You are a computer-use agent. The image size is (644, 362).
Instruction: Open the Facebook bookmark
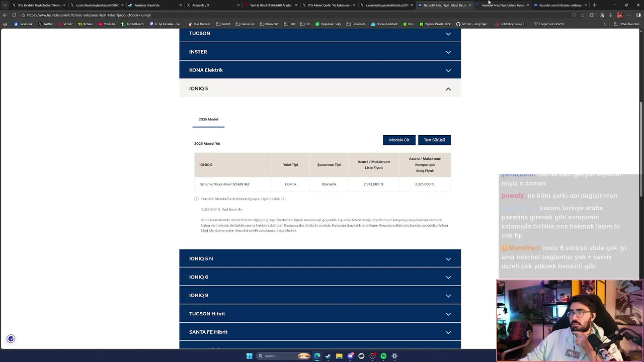tap(23, 24)
